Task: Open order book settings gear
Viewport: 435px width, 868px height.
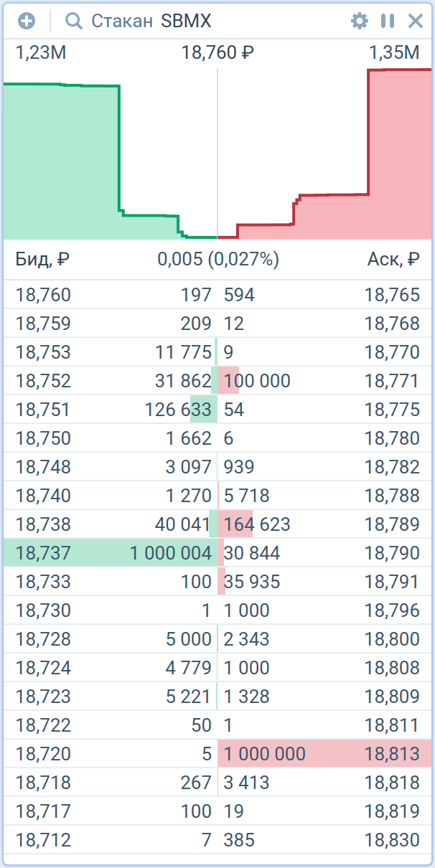Action: (x=359, y=21)
